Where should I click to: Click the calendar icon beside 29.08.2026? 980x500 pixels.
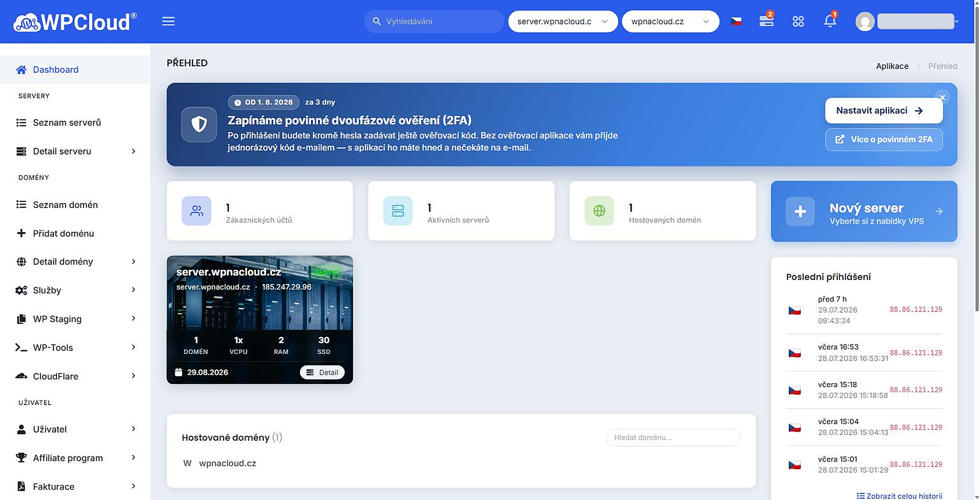tap(178, 372)
